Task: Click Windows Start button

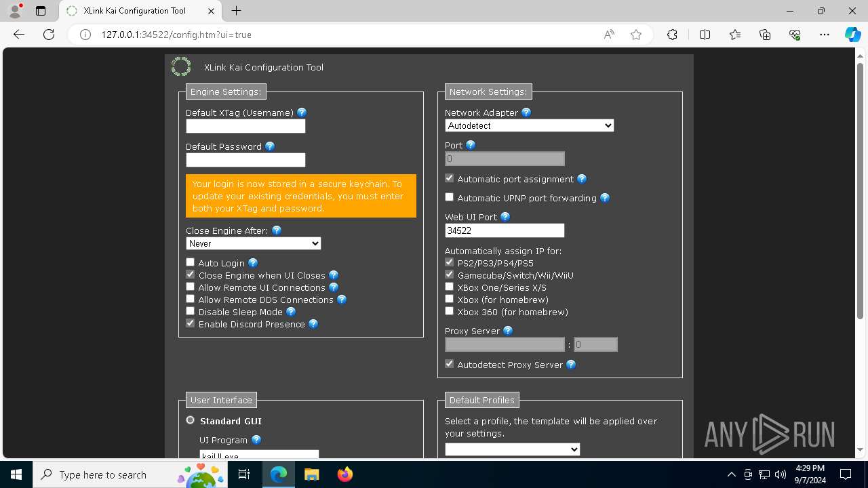Action: coord(16,474)
